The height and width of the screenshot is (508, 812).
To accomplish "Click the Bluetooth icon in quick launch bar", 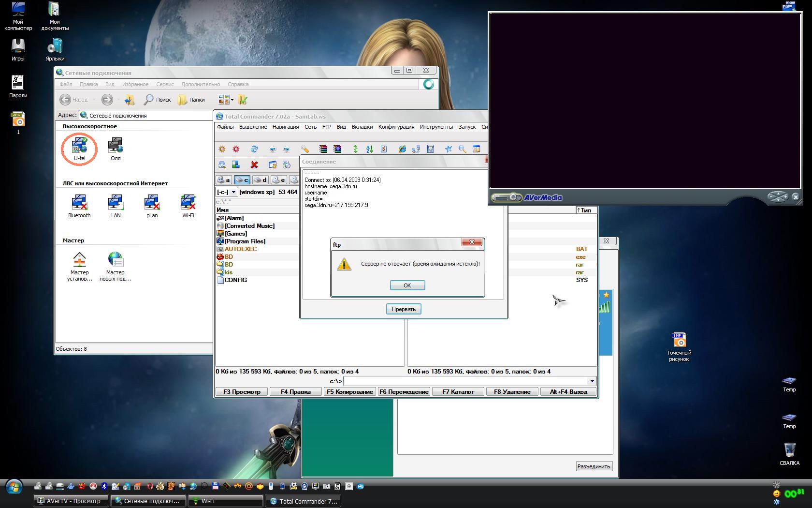I will point(104,486).
